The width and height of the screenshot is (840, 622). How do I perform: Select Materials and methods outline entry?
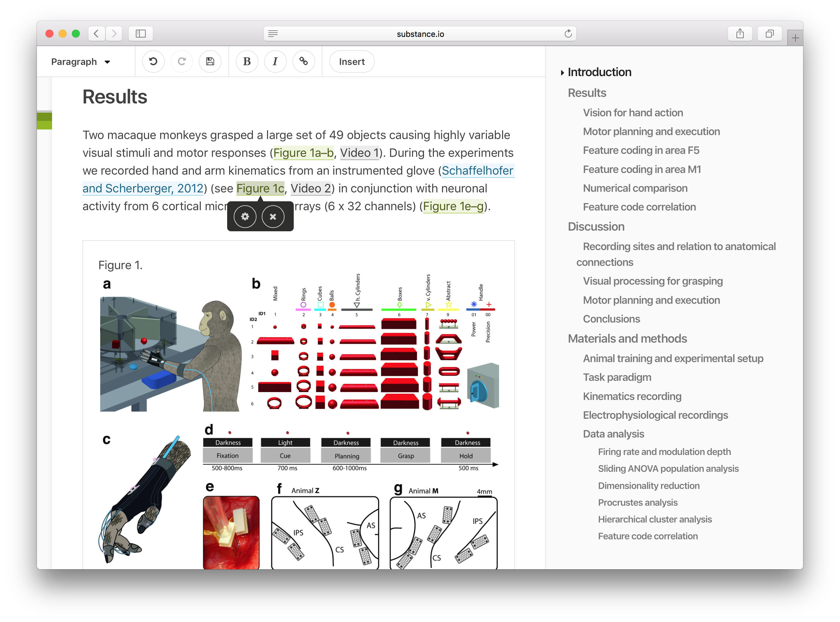point(627,338)
